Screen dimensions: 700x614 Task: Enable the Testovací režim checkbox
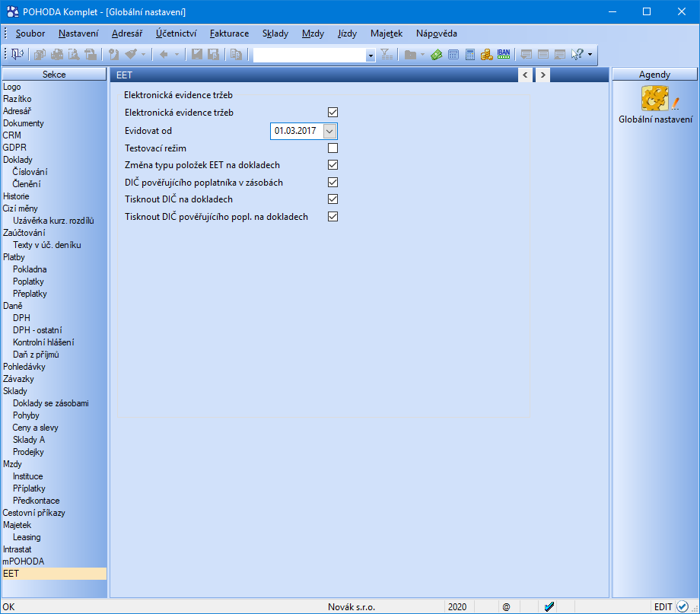point(332,148)
